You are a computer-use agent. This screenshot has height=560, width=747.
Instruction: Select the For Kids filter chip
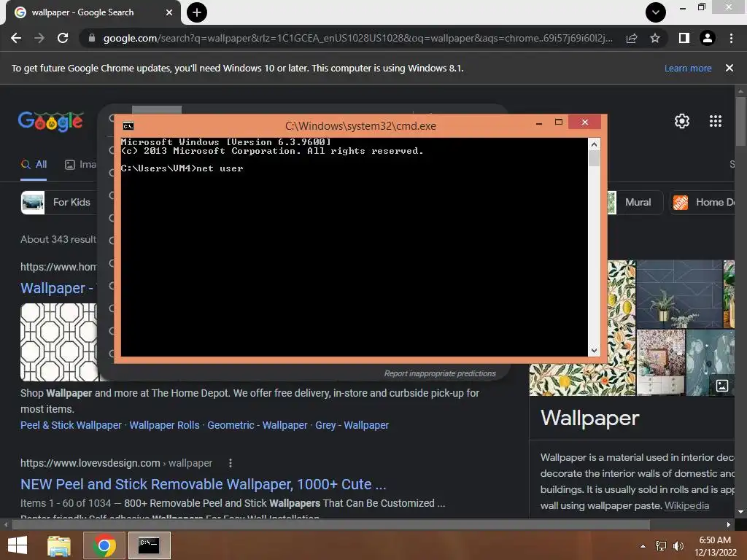58,203
